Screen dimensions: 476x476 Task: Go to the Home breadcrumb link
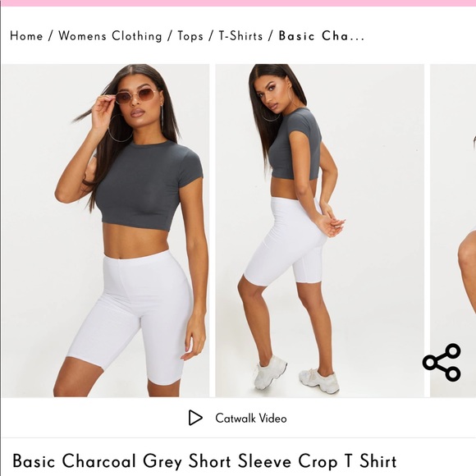pos(26,36)
